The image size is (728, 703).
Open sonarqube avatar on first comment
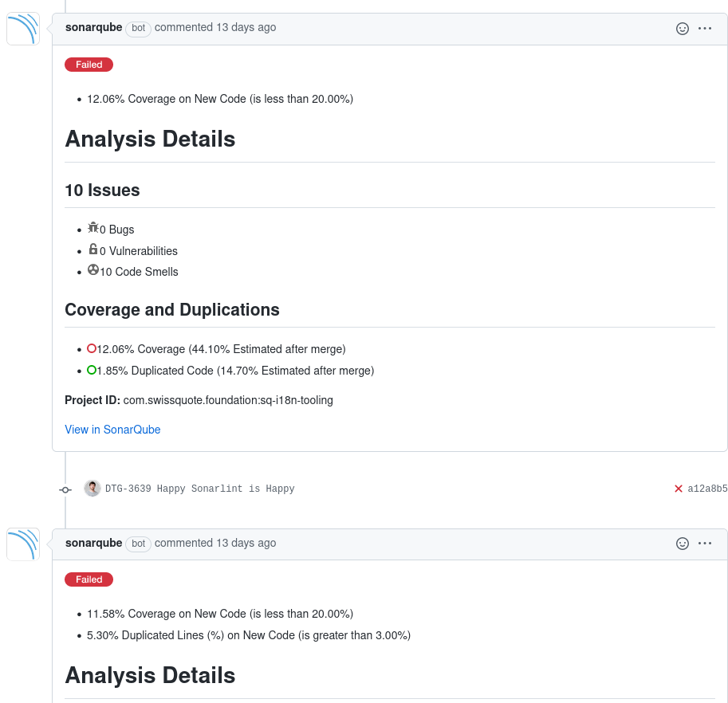pyautogui.click(x=23, y=29)
